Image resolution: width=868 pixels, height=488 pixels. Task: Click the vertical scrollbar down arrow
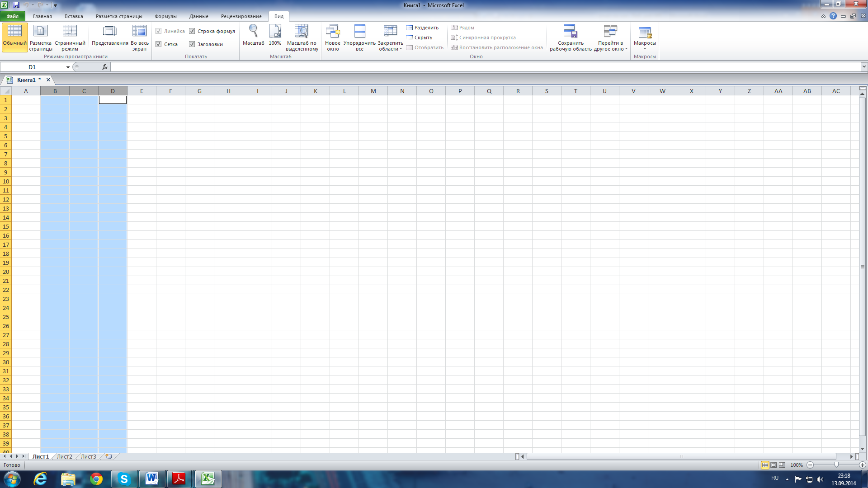863,449
